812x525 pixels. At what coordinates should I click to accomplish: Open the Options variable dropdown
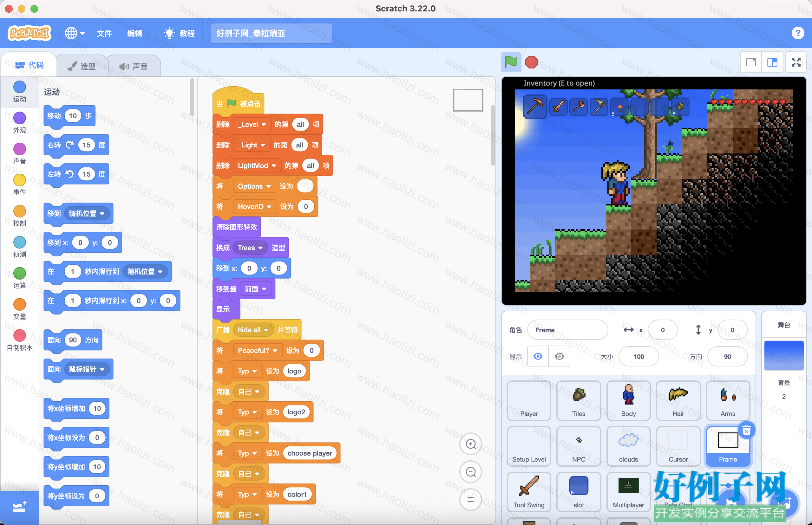click(x=254, y=186)
